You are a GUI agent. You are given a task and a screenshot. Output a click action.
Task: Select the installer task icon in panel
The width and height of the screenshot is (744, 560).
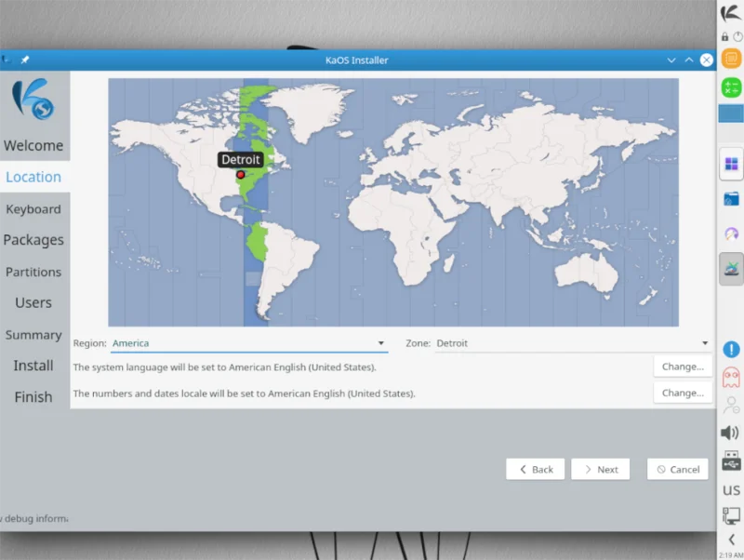731,269
